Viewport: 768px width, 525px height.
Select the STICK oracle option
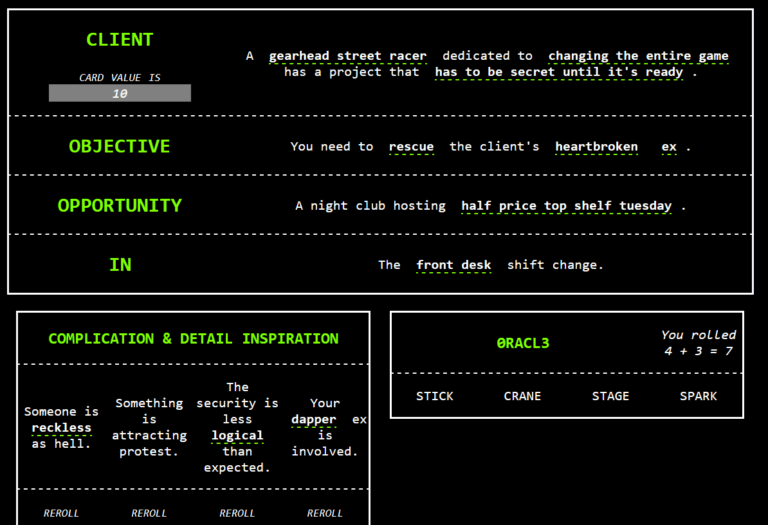[x=434, y=396]
